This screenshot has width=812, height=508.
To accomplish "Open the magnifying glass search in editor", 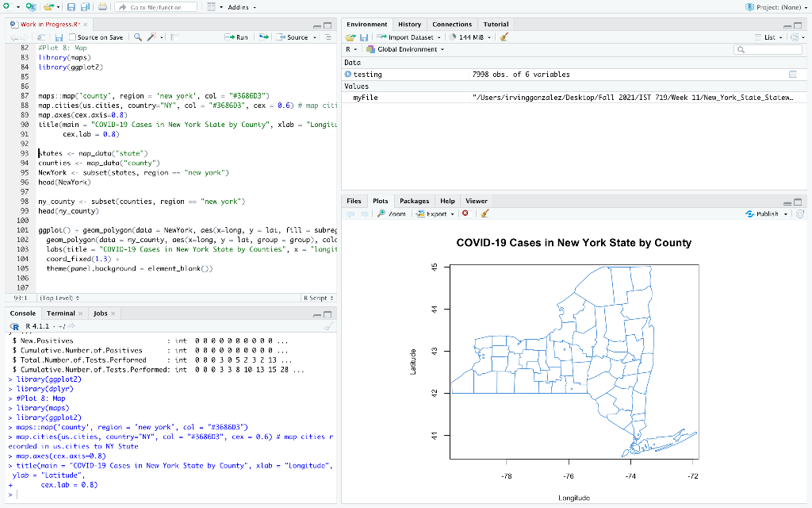I will coord(136,37).
